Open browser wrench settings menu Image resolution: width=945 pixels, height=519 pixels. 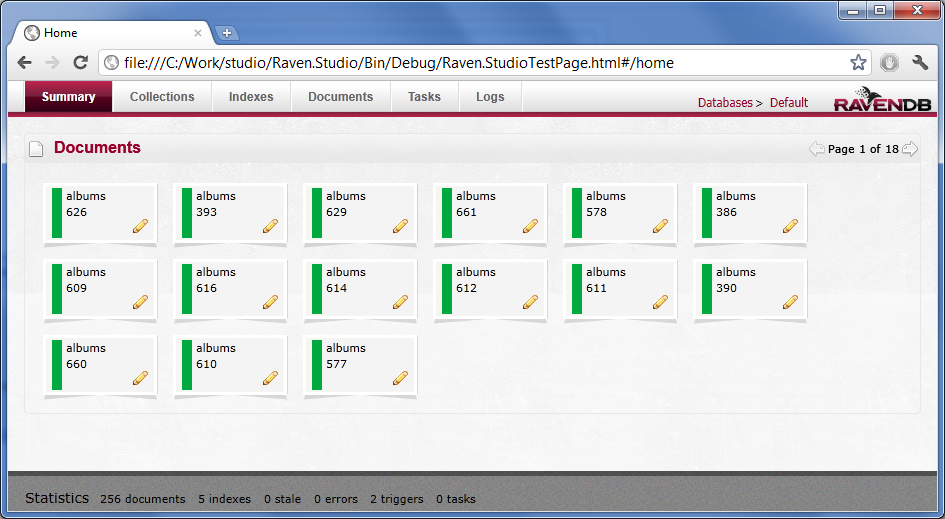pyautogui.click(x=920, y=63)
